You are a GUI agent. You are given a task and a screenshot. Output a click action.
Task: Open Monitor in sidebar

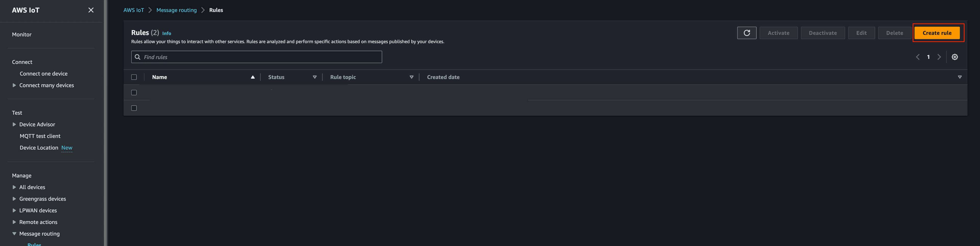point(22,34)
